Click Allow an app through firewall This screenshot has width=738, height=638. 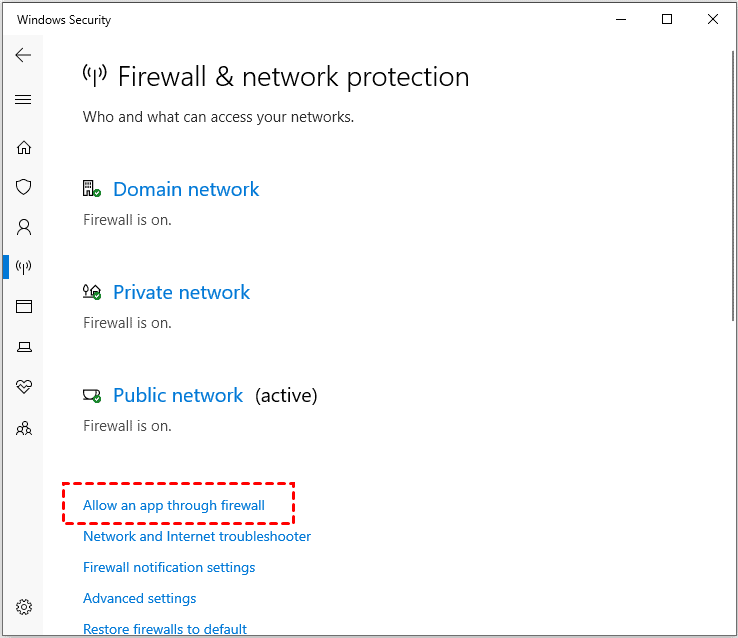pyautogui.click(x=174, y=506)
